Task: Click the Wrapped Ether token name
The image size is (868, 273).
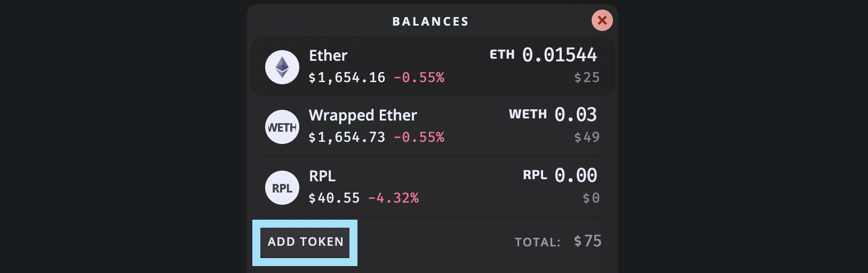Action: (363, 115)
